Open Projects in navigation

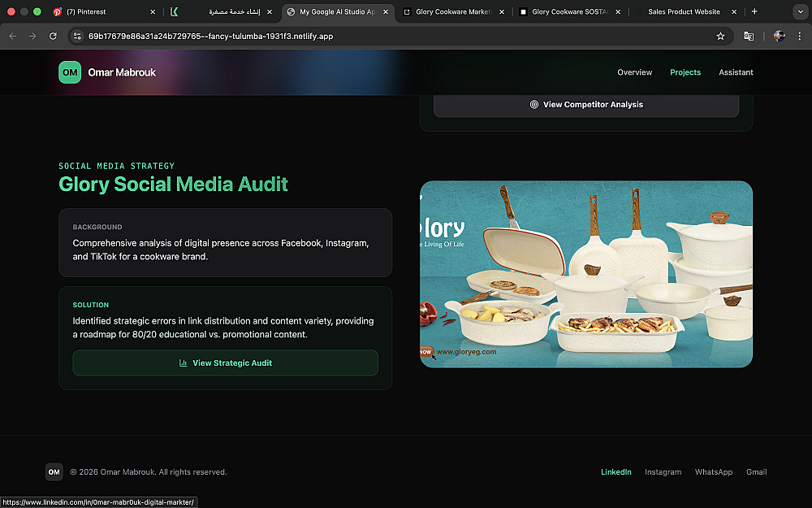click(685, 72)
